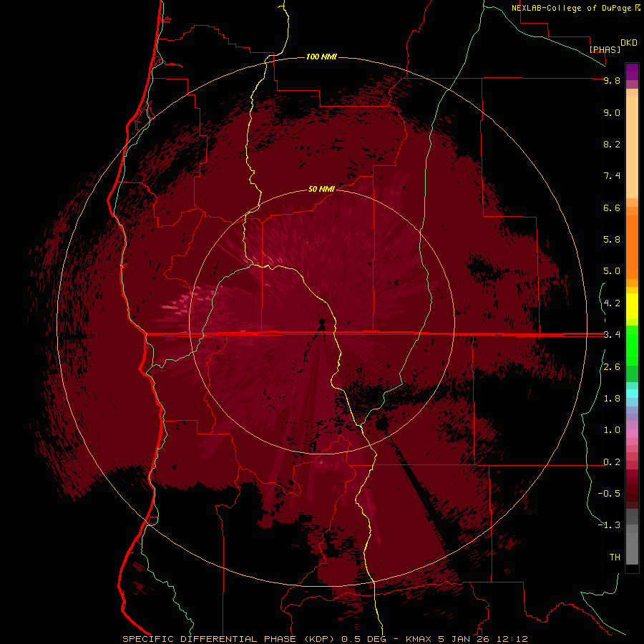This screenshot has height=644, width=644.
Task: Select the 5.0 scale value
Action: point(612,271)
